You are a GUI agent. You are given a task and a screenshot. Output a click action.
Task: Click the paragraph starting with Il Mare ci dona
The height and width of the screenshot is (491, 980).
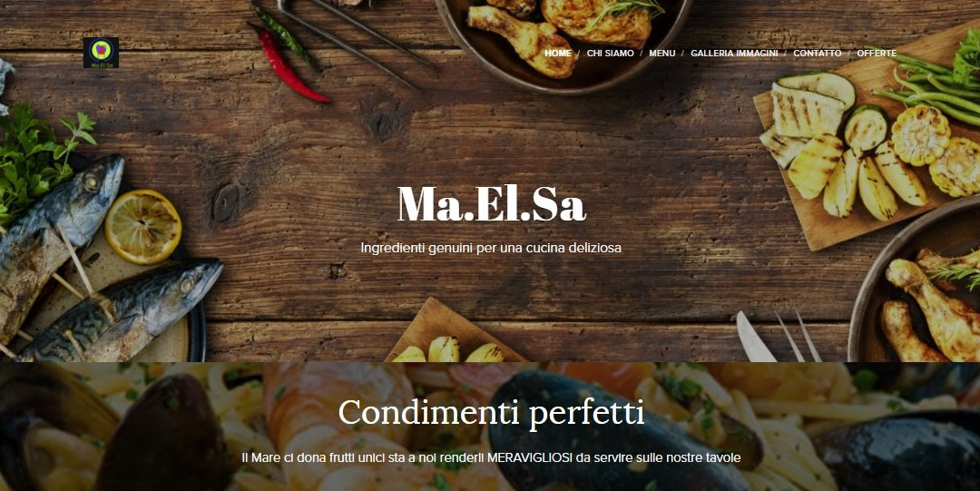491,457
